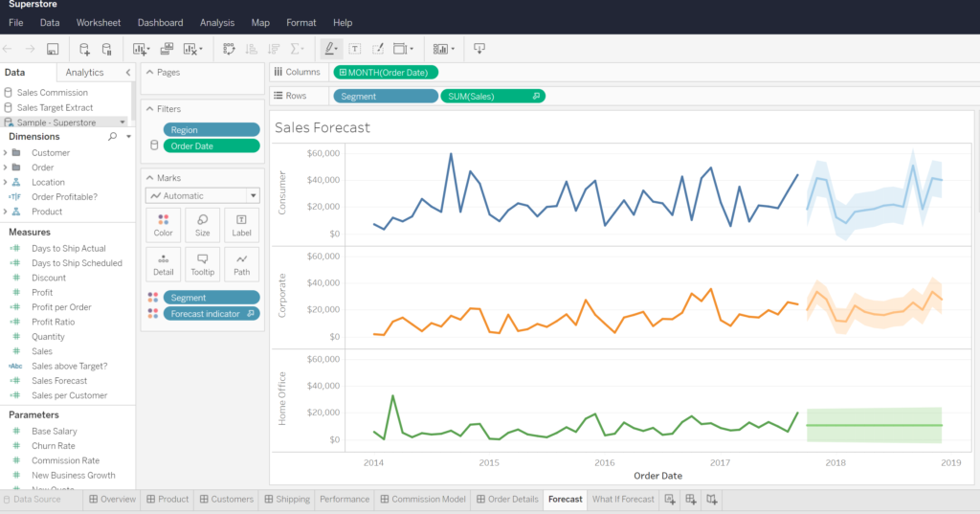Switch to the What If Forecast sheet tab

tap(623, 499)
